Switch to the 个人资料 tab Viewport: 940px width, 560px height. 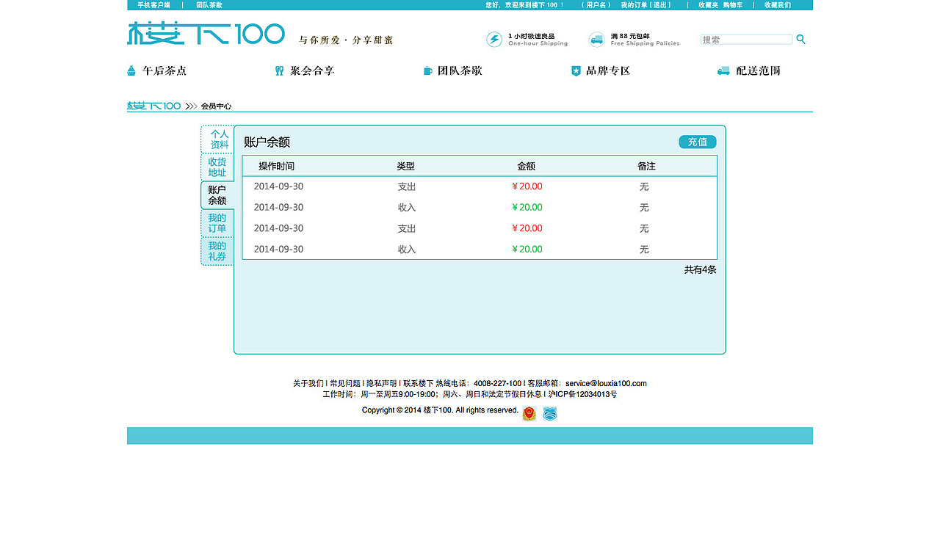point(217,139)
